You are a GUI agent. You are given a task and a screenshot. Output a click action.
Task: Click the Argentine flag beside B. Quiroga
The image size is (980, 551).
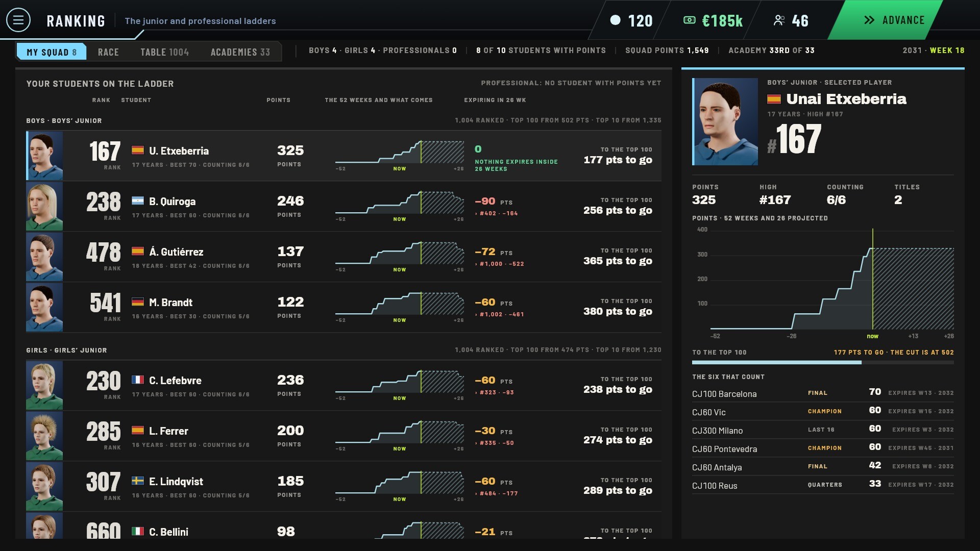138,201
